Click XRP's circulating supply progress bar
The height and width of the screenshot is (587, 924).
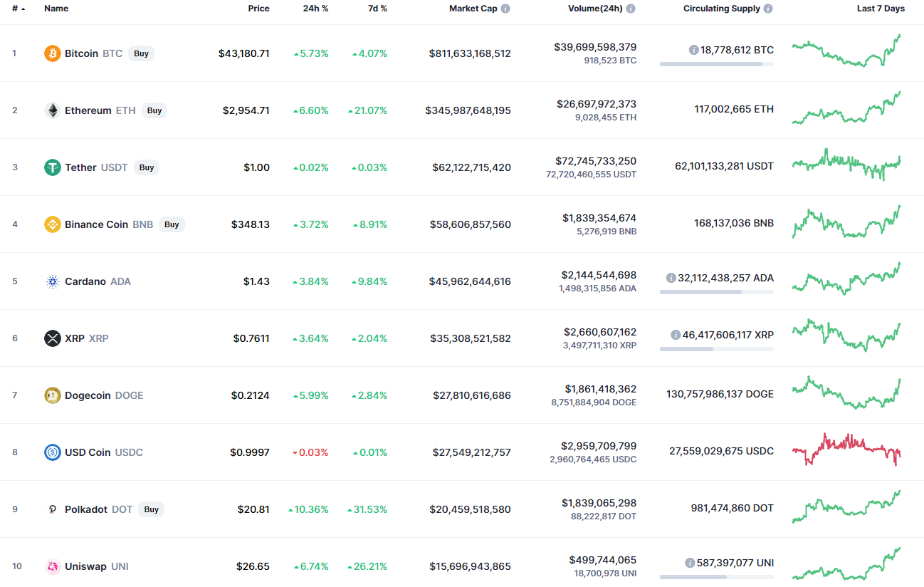[x=717, y=349]
